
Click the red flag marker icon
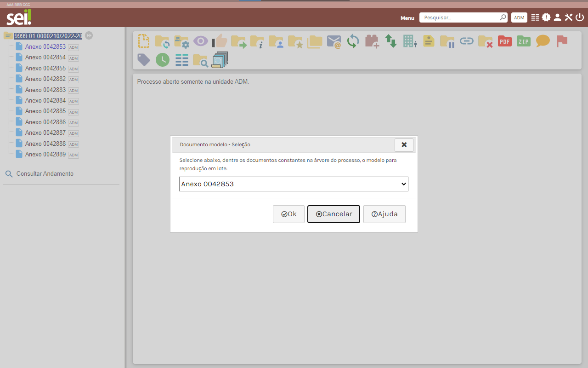[x=562, y=41]
